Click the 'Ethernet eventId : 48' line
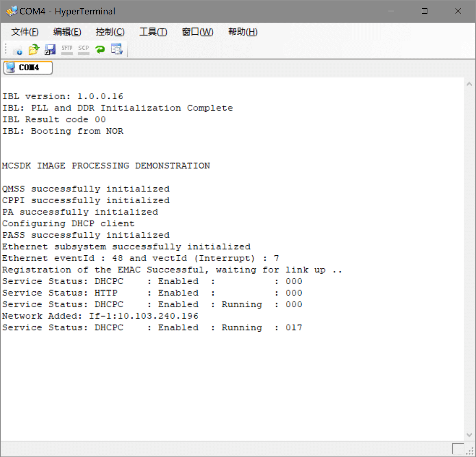This screenshot has height=457, width=476. tap(141, 258)
